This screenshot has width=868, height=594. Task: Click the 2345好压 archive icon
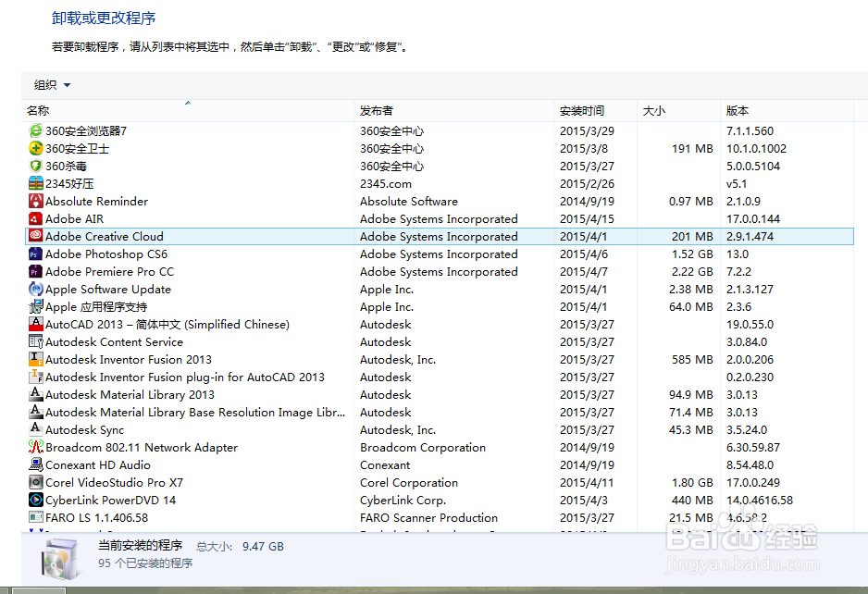pos(35,183)
